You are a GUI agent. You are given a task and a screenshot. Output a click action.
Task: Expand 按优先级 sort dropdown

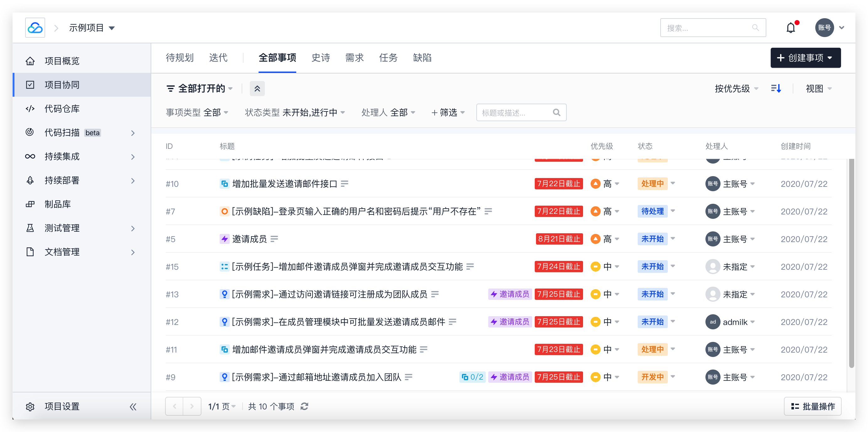(x=736, y=89)
